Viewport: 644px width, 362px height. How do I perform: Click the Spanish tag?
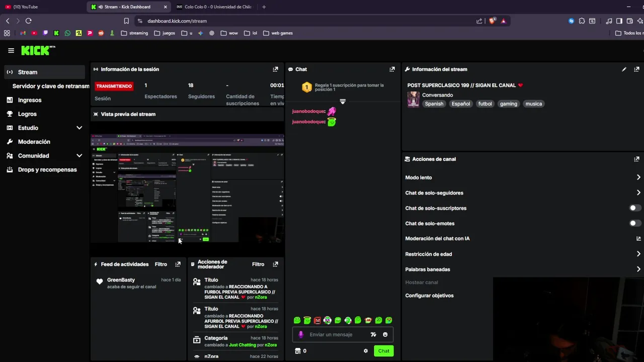pyautogui.click(x=434, y=104)
